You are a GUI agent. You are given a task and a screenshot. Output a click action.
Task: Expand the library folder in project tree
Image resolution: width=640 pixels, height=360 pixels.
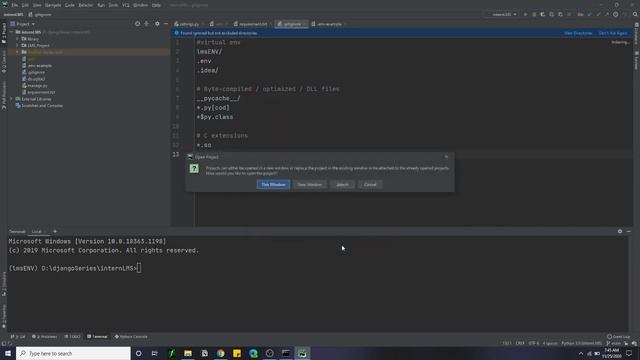click(x=18, y=39)
